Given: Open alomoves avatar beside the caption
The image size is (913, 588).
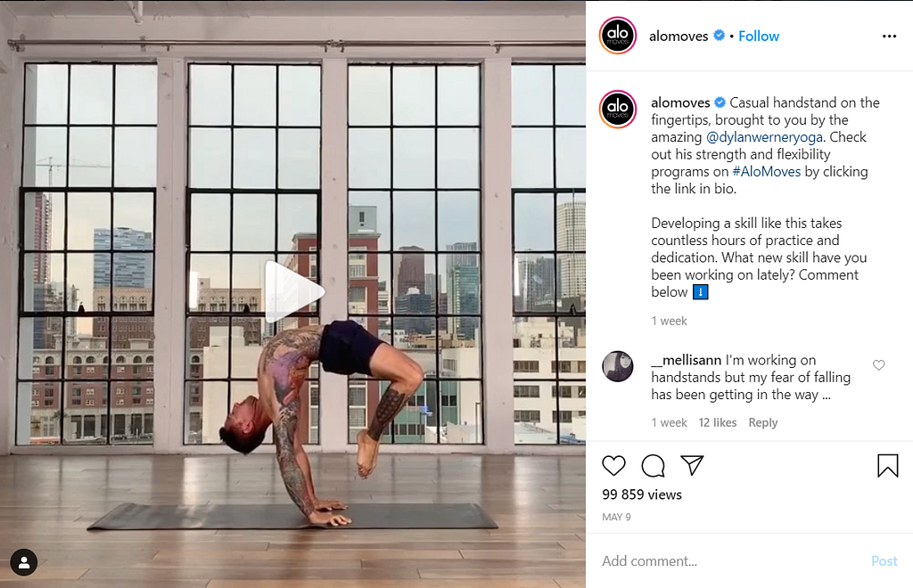Looking at the screenshot, I should pyautogui.click(x=618, y=109).
